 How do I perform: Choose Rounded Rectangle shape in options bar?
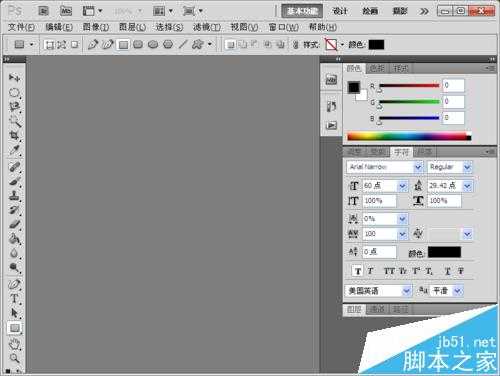point(138,44)
